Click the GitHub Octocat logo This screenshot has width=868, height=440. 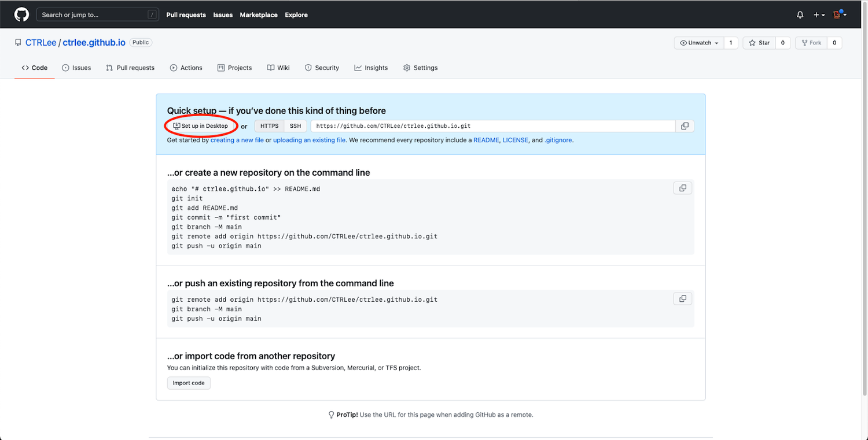[21, 14]
